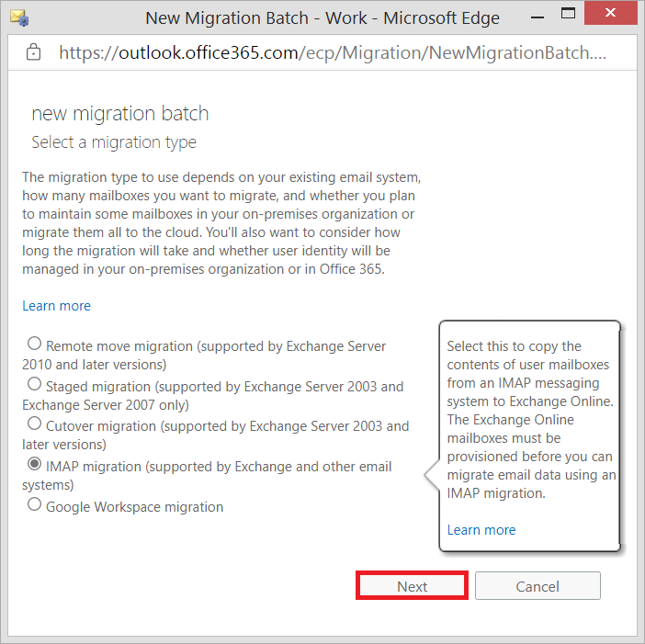Click 'Select a migration type' subtitle

coord(114,142)
